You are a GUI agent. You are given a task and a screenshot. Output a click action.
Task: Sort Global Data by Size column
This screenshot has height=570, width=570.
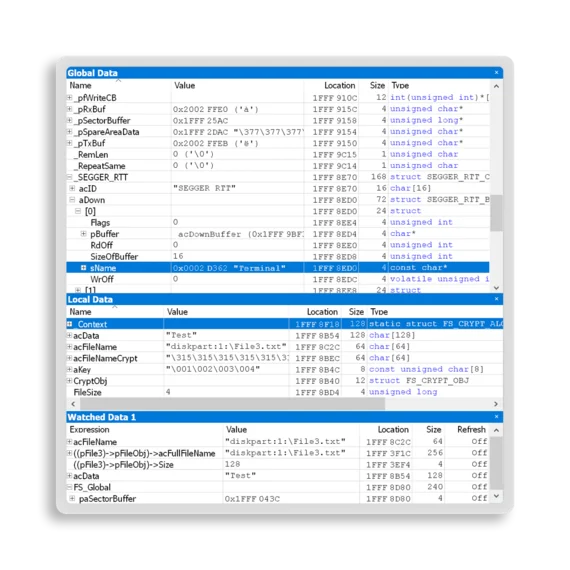373,85
